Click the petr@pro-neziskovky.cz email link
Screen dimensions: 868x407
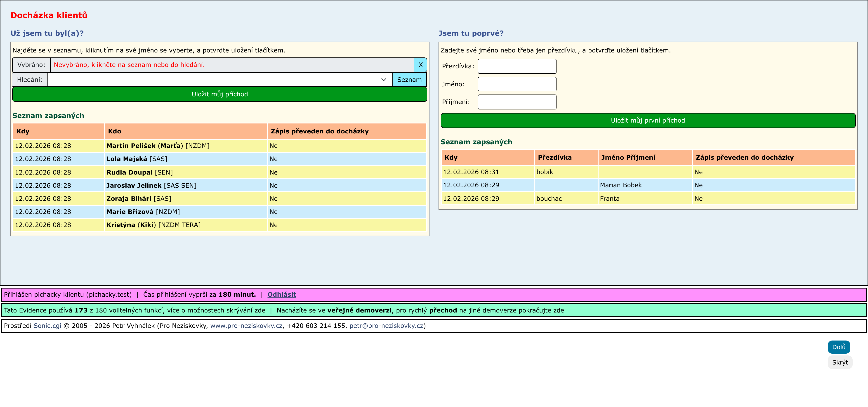386,325
